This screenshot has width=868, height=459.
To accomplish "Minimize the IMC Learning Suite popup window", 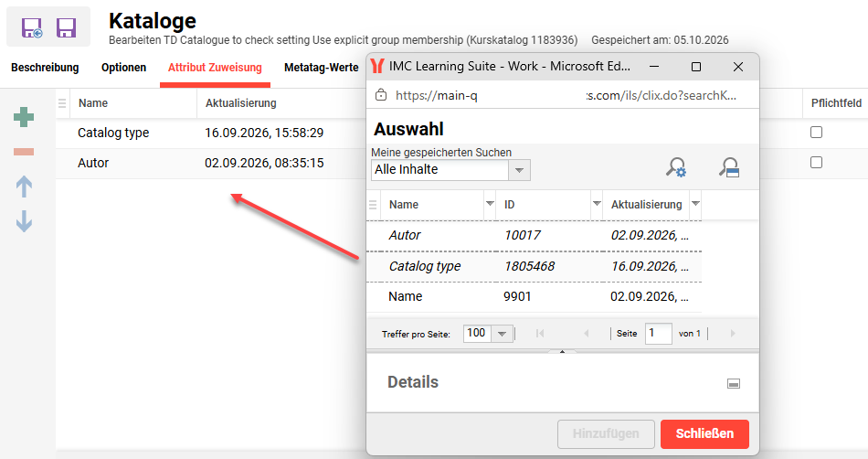I will pyautogui.click(x=654, y=67).
